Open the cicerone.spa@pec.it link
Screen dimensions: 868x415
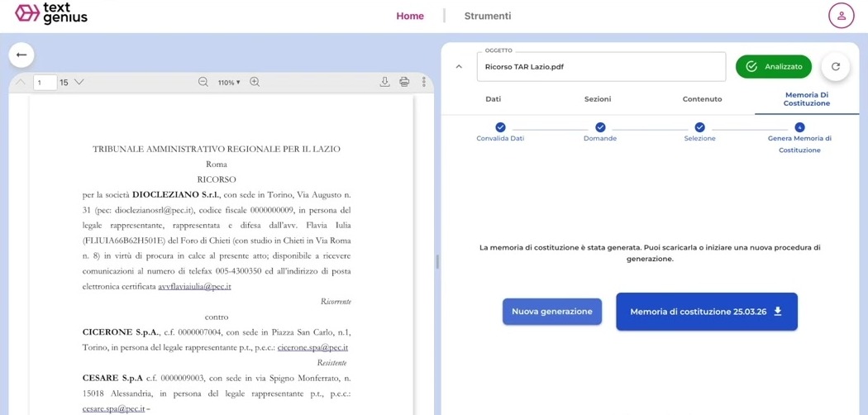tap(312, 347)
